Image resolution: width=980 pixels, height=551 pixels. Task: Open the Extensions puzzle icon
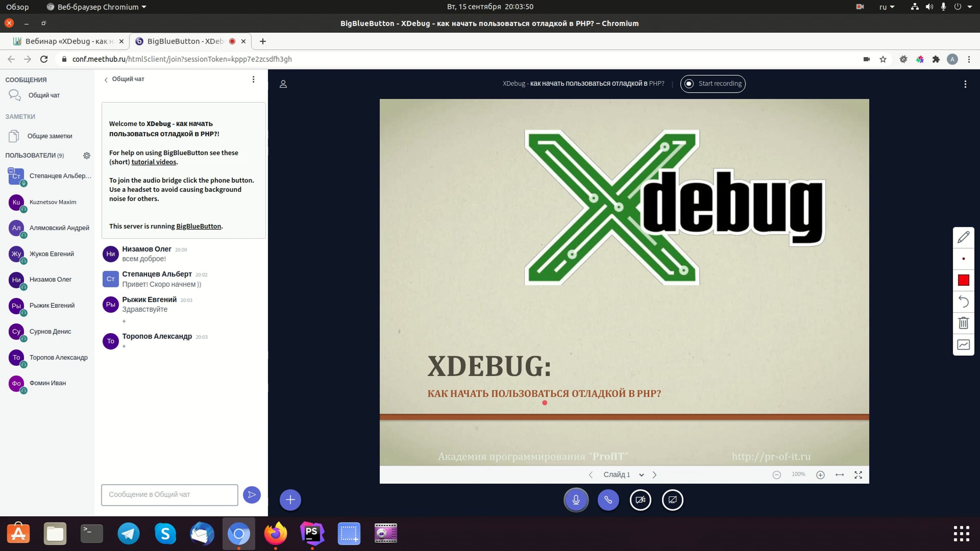(936, 59)
